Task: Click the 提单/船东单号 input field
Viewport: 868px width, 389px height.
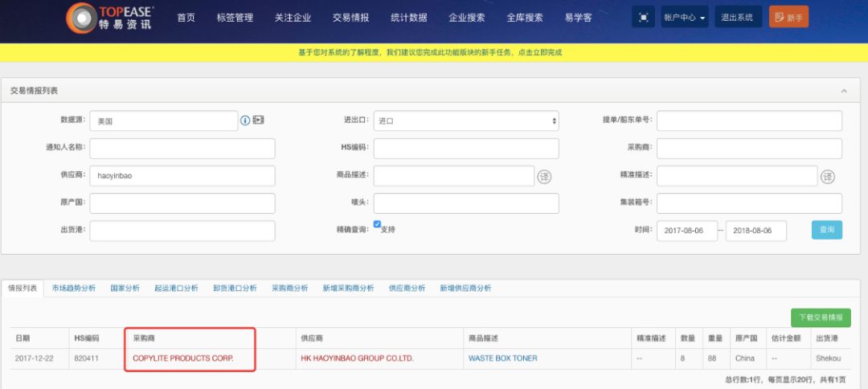Action: (750, 121)
